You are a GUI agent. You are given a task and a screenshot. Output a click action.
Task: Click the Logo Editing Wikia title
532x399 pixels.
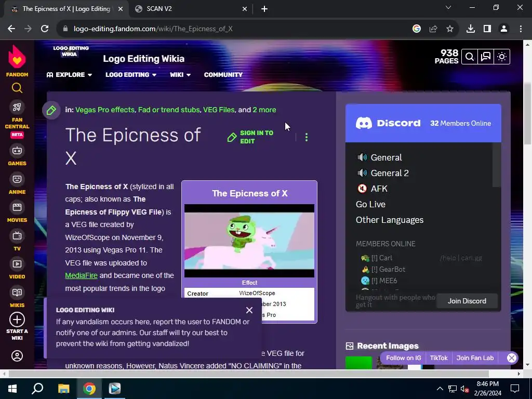point(144,59)
